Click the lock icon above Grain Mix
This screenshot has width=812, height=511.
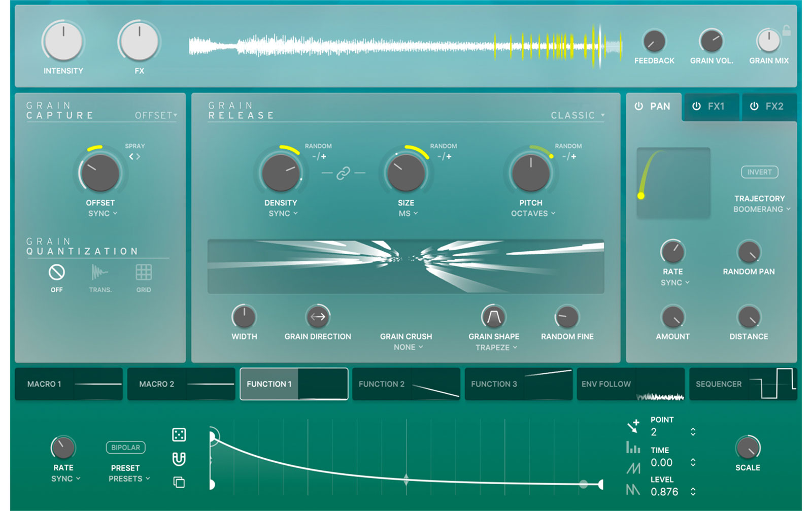coord(786,30)
